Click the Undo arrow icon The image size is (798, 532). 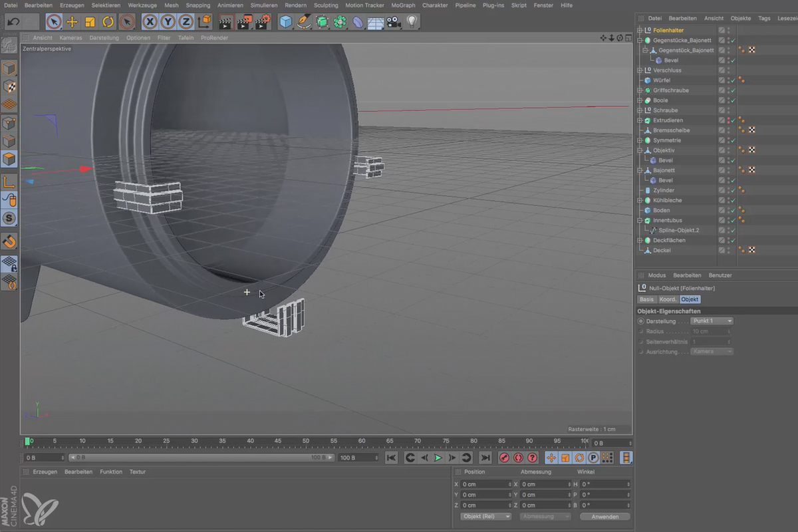point(13,22)
